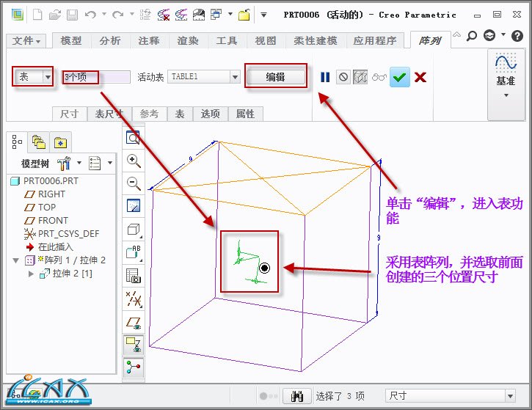The width and height of the screenshot is (532, 410).
Task: Toggle the verify glasses preview icon
Action: pyautogui.click(x=379, y=77)
